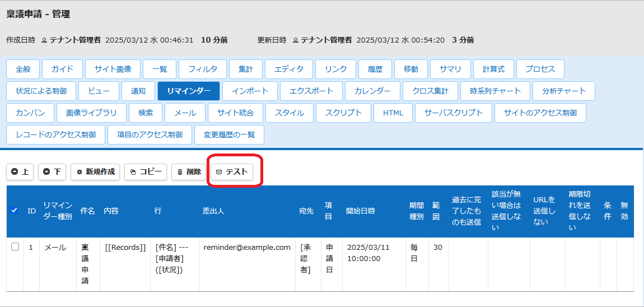Image resolution: width=644 pixels, height=307 pixels.
Task: Switch to the サイト画像 tab
Action: coord(113,69)
